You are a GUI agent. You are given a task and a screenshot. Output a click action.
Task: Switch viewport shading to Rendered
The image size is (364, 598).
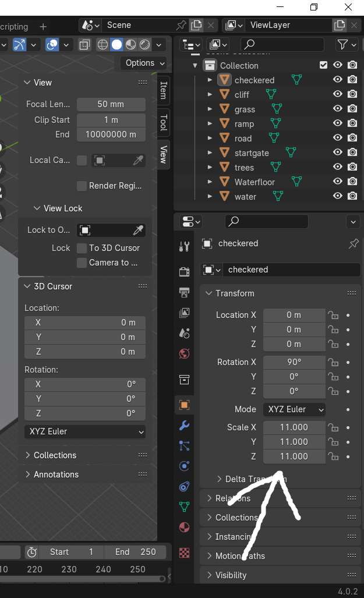point(144,45)
